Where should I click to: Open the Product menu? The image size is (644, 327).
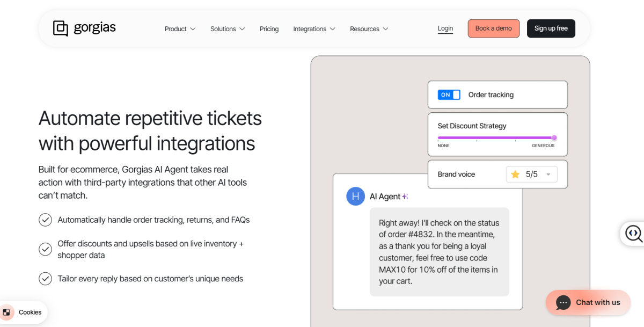[x=180, y=29]
